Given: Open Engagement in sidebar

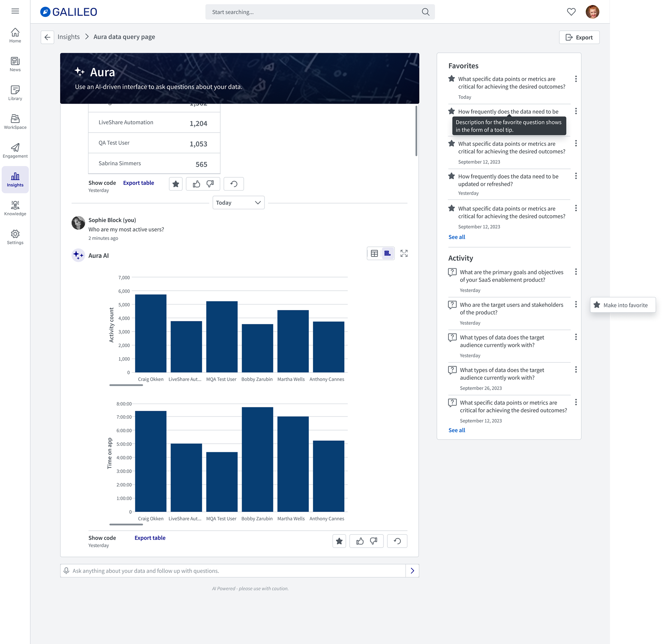Looking at the screenshot, I should click(15, 151).
